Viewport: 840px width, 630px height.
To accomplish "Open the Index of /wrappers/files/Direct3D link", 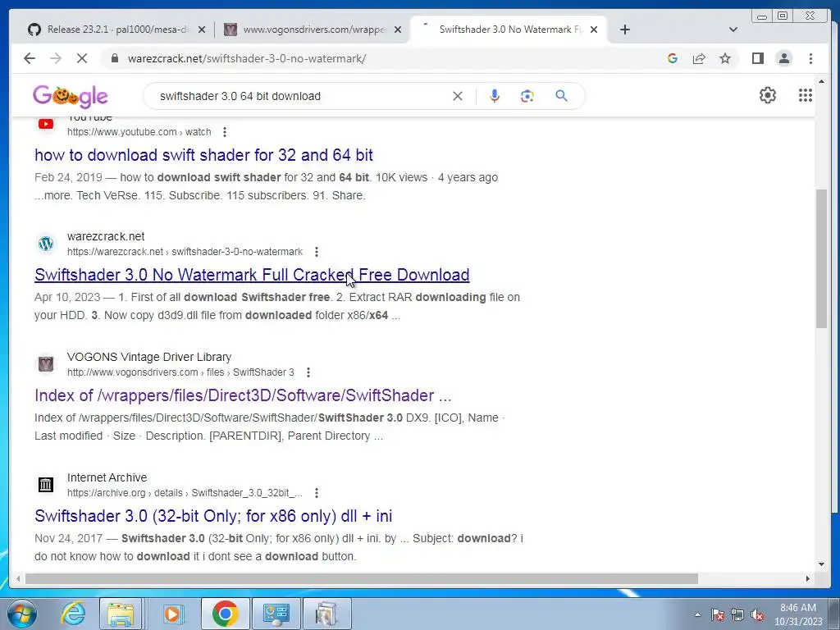I will tap(243, 395).
